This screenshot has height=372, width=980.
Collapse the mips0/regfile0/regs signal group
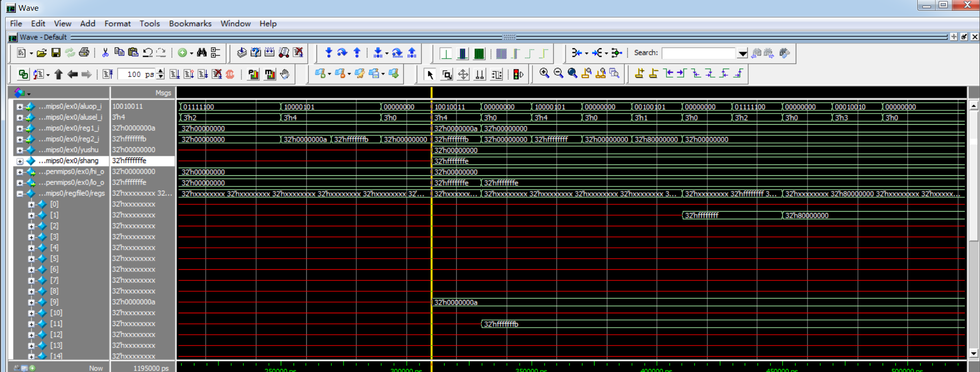19,194
